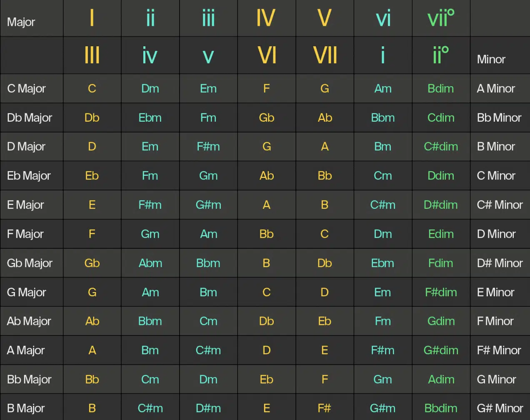Viewport: 530px width, 420px height.
Task: Choose the "D Major" row label
Action: tap(26, 147)
